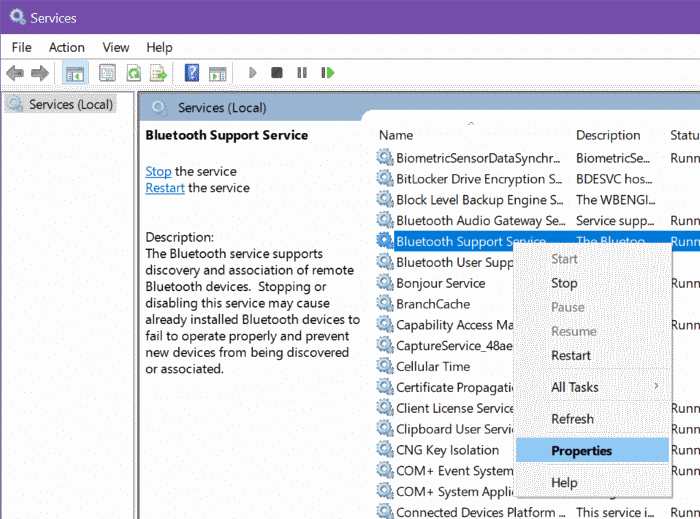Click the Stop Service toolbar icon

click(x=277, y=72)
